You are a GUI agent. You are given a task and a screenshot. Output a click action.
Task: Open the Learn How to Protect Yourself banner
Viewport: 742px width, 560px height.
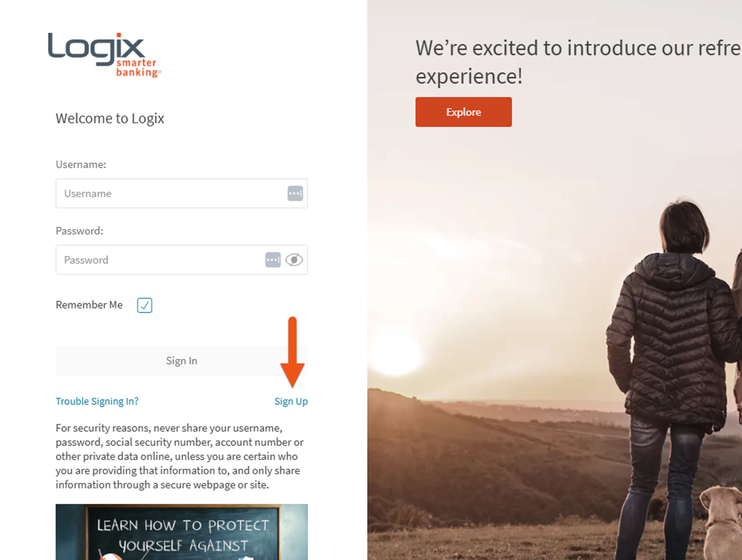182,532
